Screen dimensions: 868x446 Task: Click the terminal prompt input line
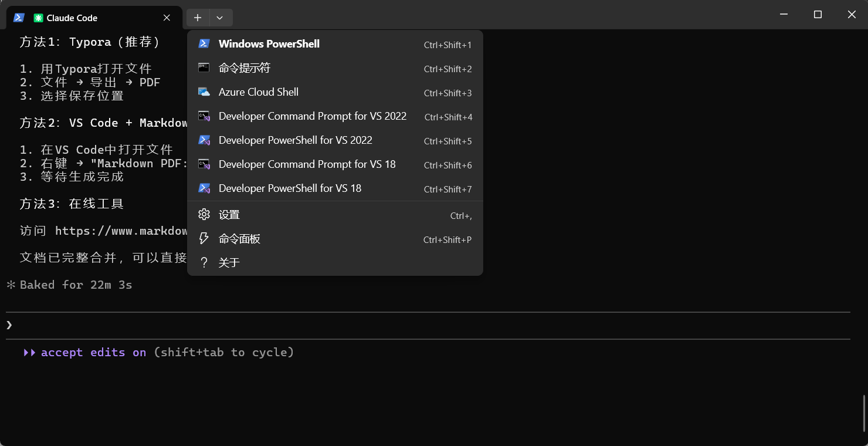point(428,325)
